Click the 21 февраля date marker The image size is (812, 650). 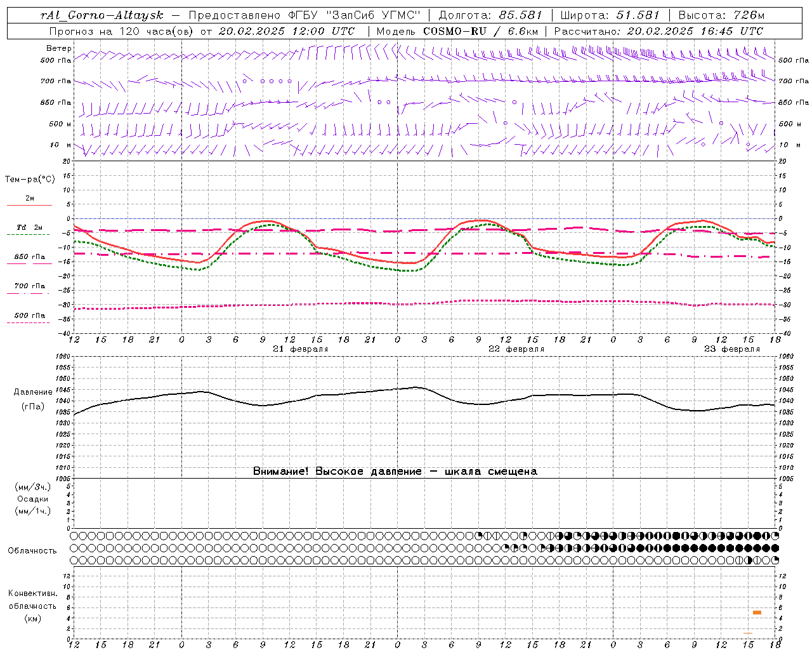coord(301,349)
